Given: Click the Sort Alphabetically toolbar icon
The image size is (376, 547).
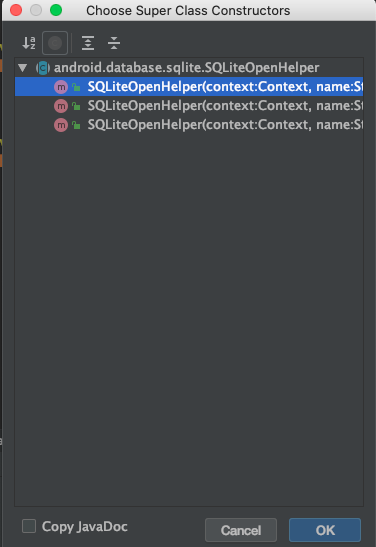Looking at the screenshot, I should coord(29,43).
